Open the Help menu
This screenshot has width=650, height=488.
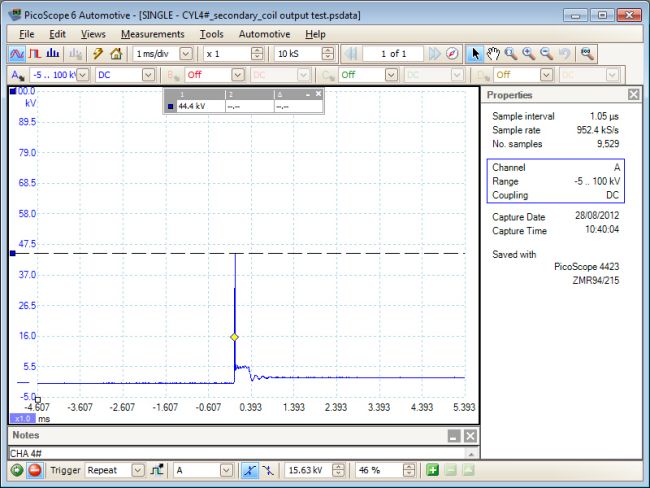pos(315,34)
